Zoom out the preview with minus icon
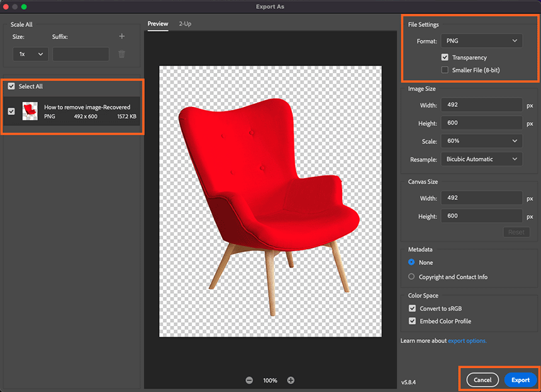 (249, 380)
